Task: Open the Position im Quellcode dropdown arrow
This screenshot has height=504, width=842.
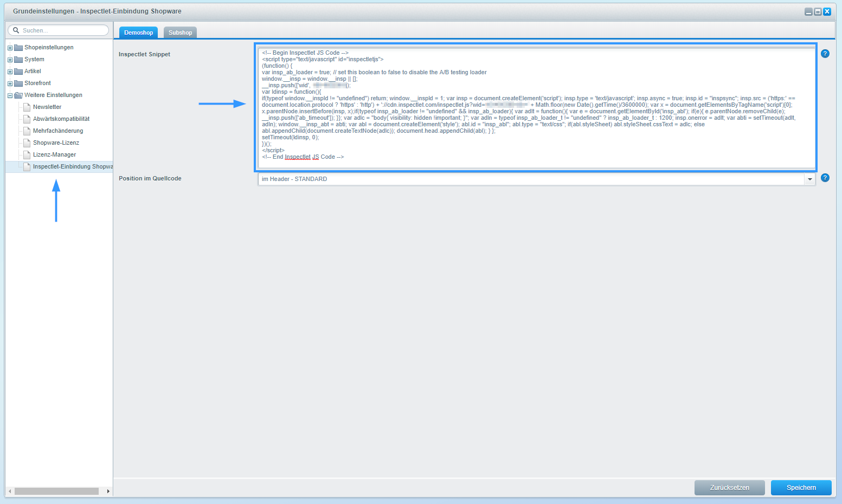Action: click(x=810, y=179)
